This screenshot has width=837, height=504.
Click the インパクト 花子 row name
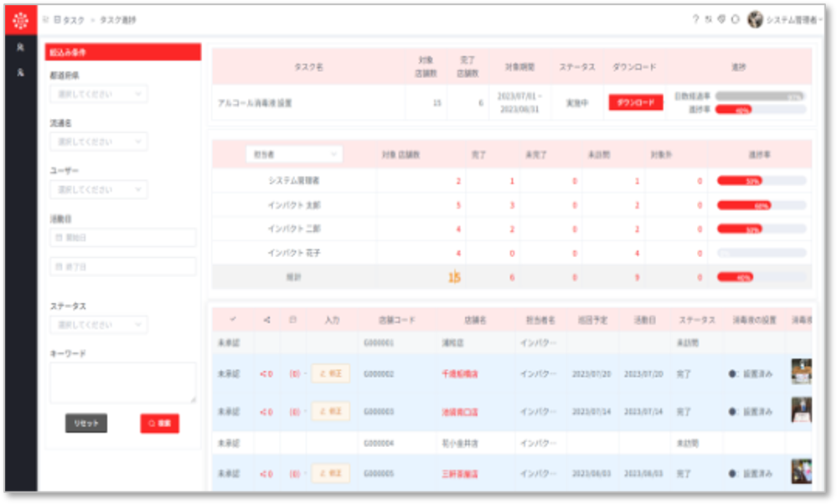[294, 253]
